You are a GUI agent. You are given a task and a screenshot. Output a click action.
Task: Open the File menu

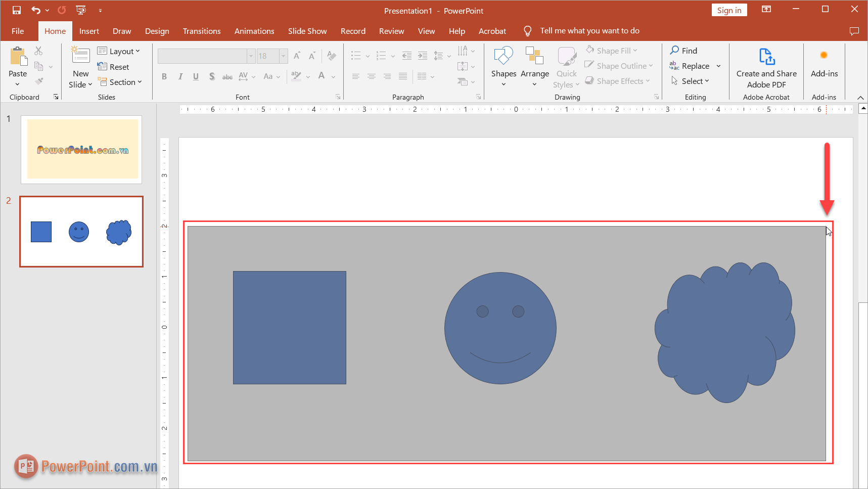[18, 31]
